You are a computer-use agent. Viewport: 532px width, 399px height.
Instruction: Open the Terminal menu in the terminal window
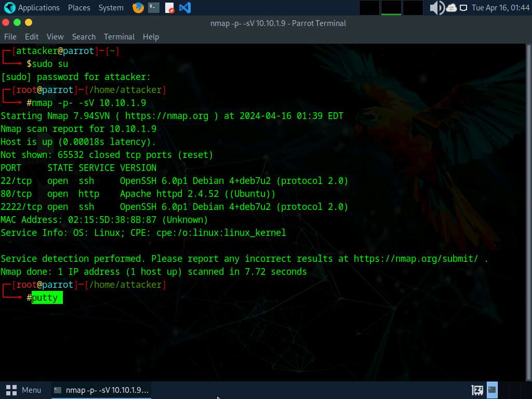119,36
